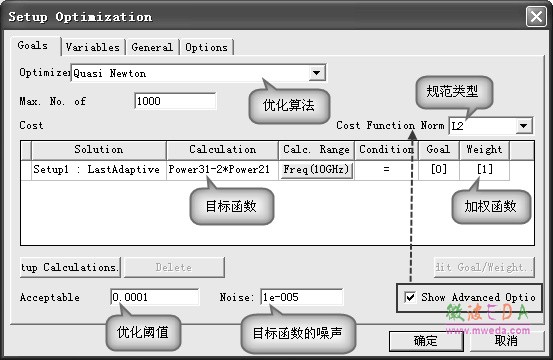Select the row header of the Setup1 row

pos(26,170)
